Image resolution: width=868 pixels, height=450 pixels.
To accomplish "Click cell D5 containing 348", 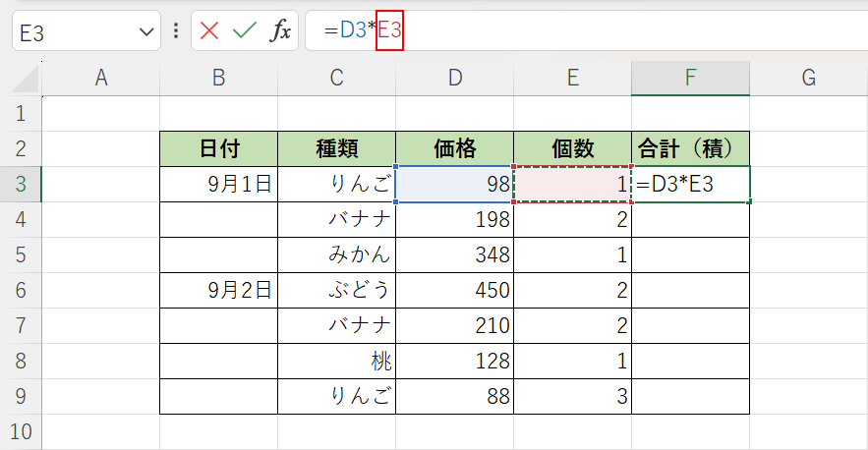I will click(454, 254).
